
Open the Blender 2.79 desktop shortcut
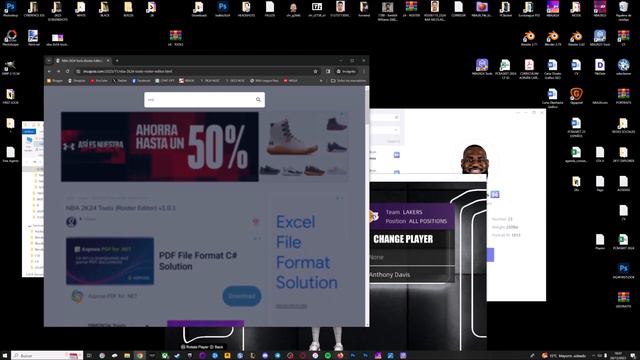[x=552, y=38]
